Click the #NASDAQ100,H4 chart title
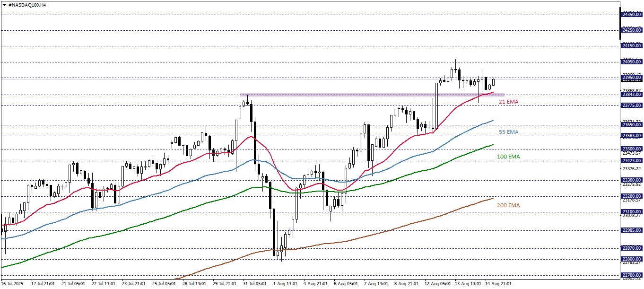This screenshot has height=289, width=644. pos(27,4)
